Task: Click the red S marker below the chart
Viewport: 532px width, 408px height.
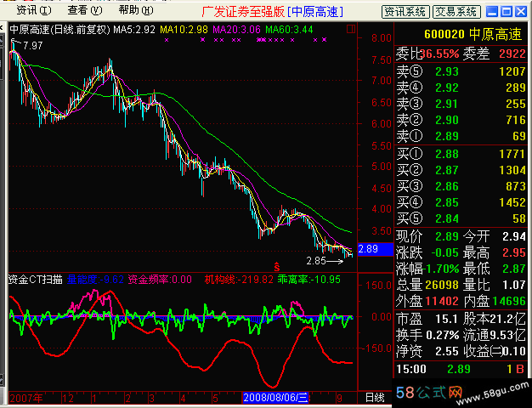Action: (277, 267)
